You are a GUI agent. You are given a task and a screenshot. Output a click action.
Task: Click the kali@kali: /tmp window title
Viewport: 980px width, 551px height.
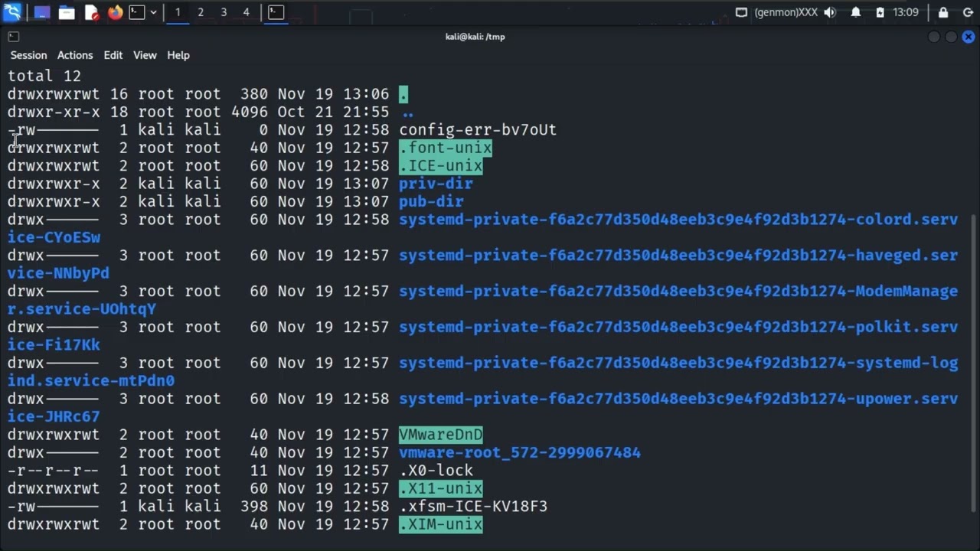click(475, 37)
